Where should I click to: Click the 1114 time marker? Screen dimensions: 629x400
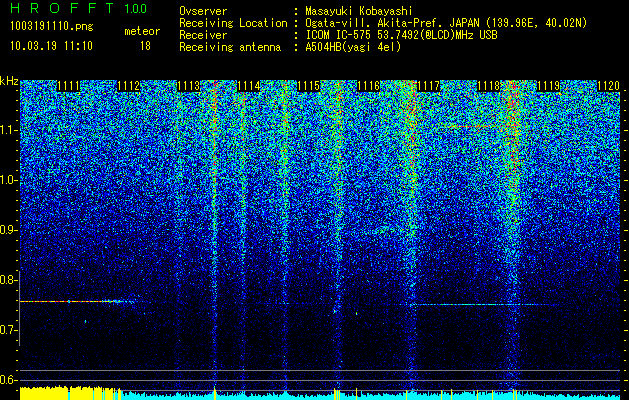tap(249, 86)
